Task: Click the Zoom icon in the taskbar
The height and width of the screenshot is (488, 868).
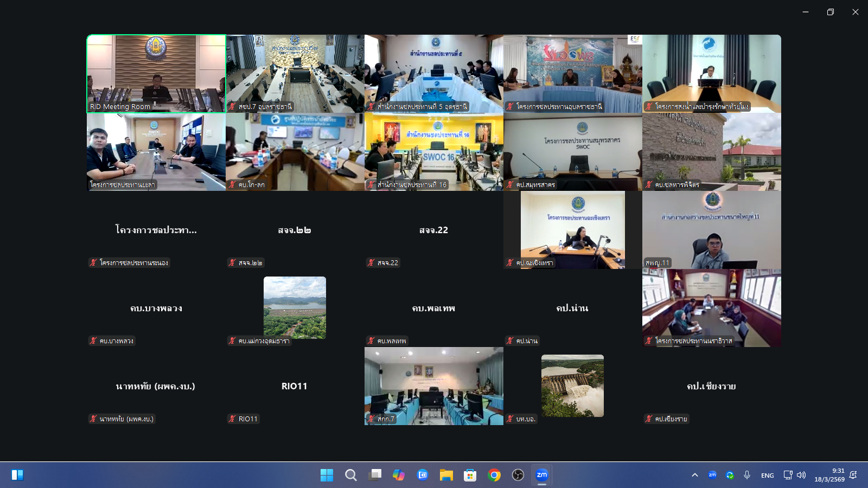Action: point(541,475)
